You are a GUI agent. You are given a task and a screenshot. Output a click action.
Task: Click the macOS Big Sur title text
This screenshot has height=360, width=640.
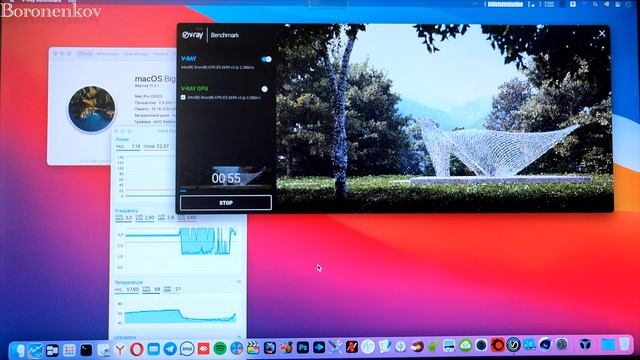tap(156, 79)
